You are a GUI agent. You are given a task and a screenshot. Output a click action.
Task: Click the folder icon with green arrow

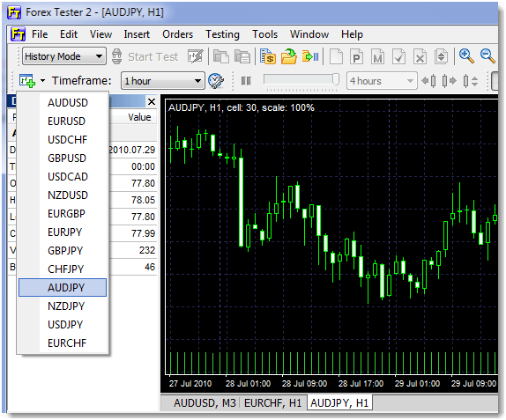[289, 56]
